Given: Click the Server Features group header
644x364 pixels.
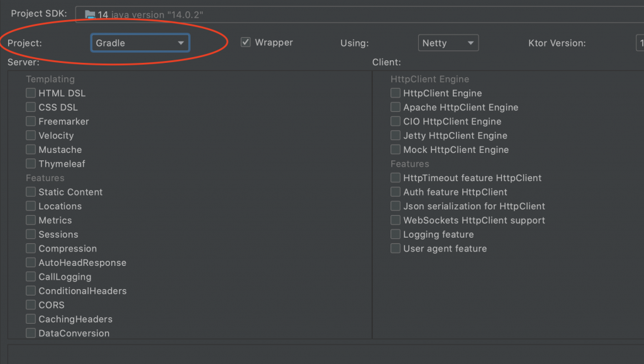Looking at the screenshot, I should 45,178.
